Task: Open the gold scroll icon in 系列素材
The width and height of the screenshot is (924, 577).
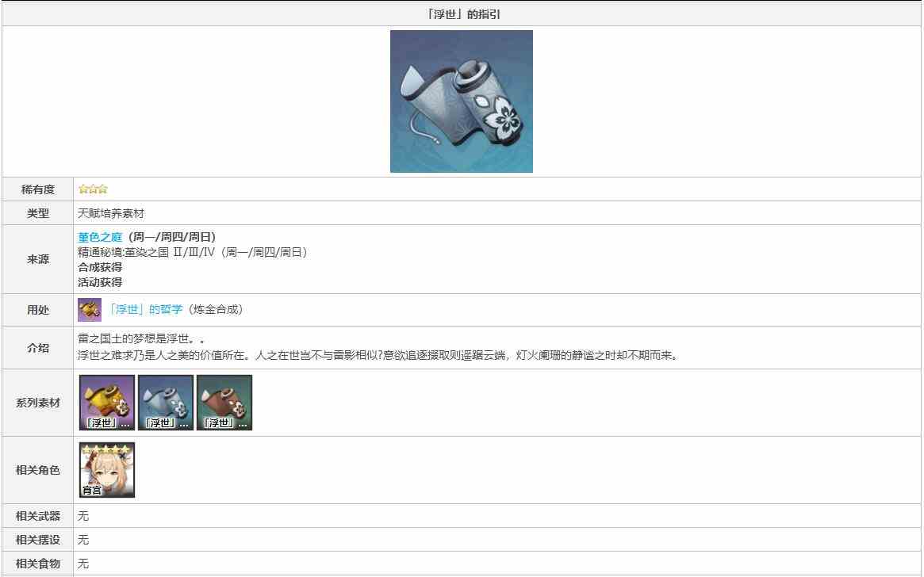Action: 107,403
